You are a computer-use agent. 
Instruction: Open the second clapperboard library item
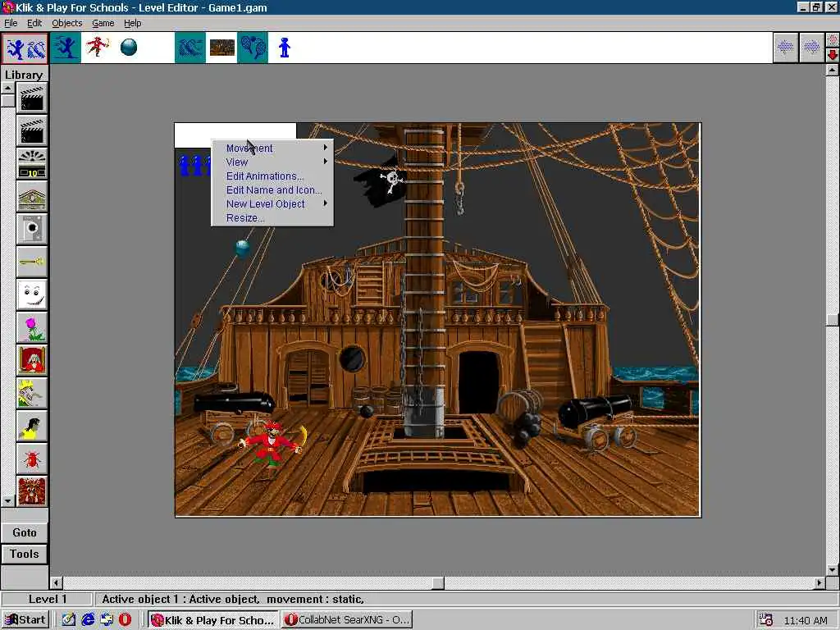[32, 130]
